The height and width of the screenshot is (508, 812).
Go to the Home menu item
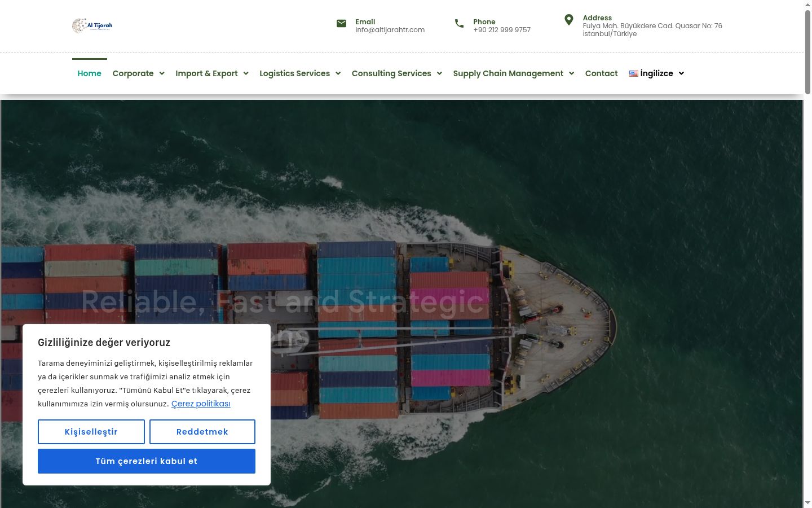pos(89,73)
